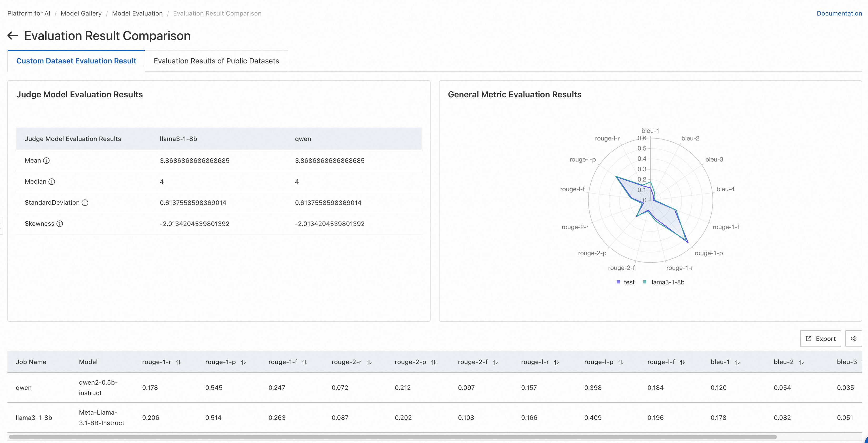
Task: Click the rouge-2-r value 0.072 for qwen
Action: [x=340, y=388]
